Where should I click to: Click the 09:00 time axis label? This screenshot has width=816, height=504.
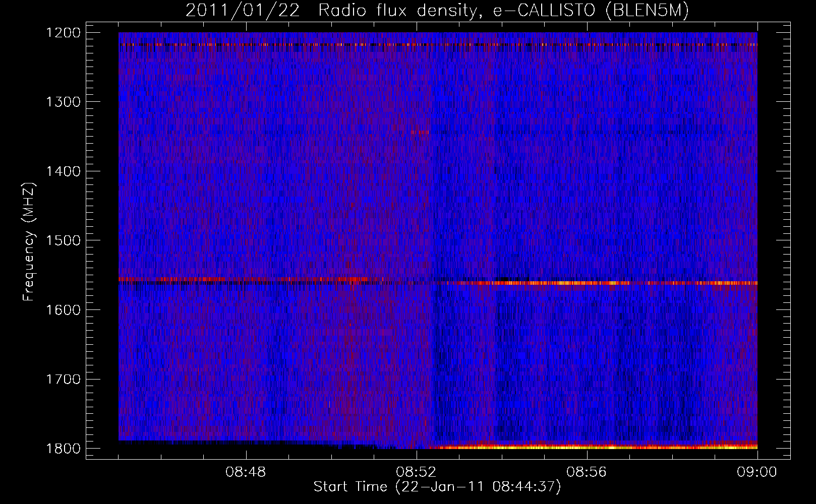757,472
